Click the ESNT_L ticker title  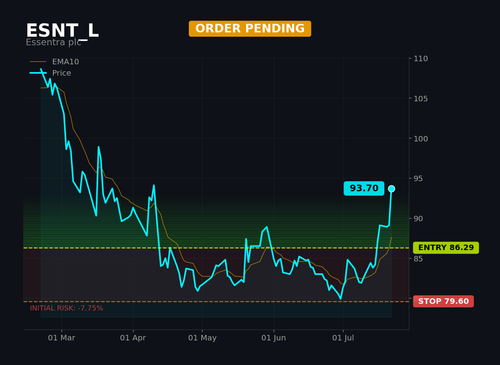pyautogui.click(x=62, y=31)
